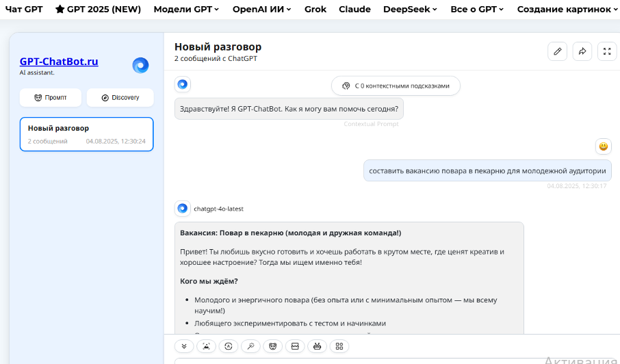This screenshot has height=364, width=620.
Task: Click the magic wand quick prompts icon
Action: point(250,346)
